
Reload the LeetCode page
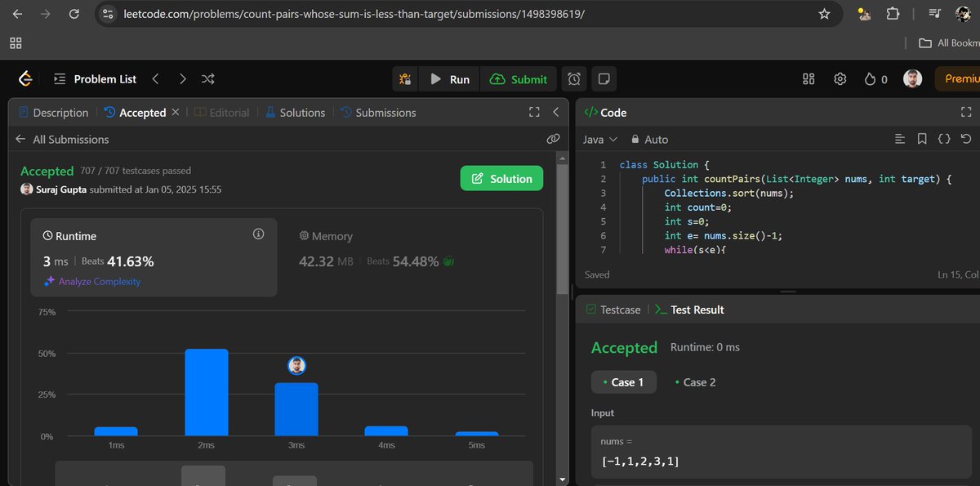coord(73,14)
